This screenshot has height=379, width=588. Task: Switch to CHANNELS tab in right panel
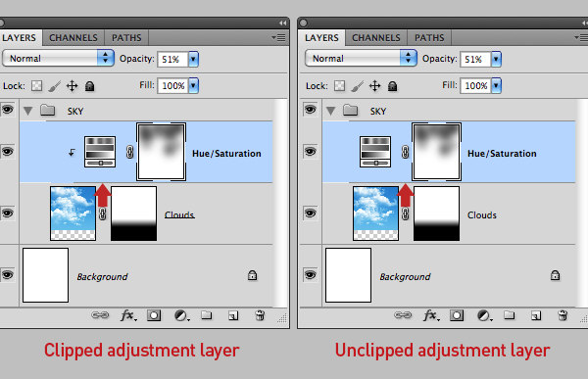[x=376, y=38]
